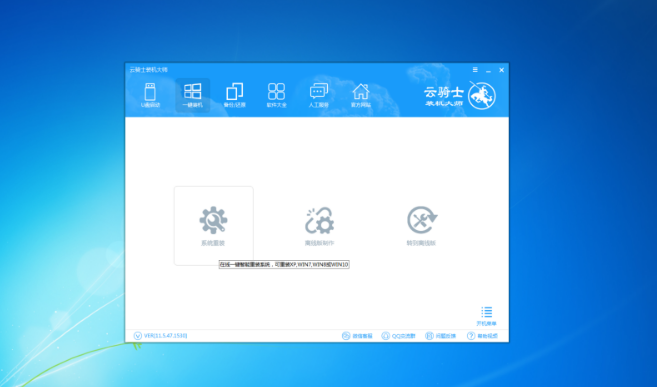Click the 系统重装 gear-wrench icon
This screenshot has height=387, width=657.
click(213, 219)
